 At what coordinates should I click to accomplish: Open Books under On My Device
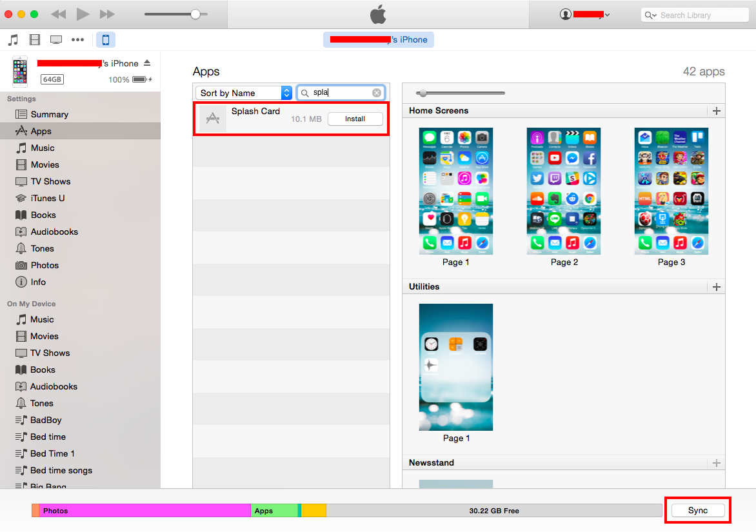pos(80,369)
